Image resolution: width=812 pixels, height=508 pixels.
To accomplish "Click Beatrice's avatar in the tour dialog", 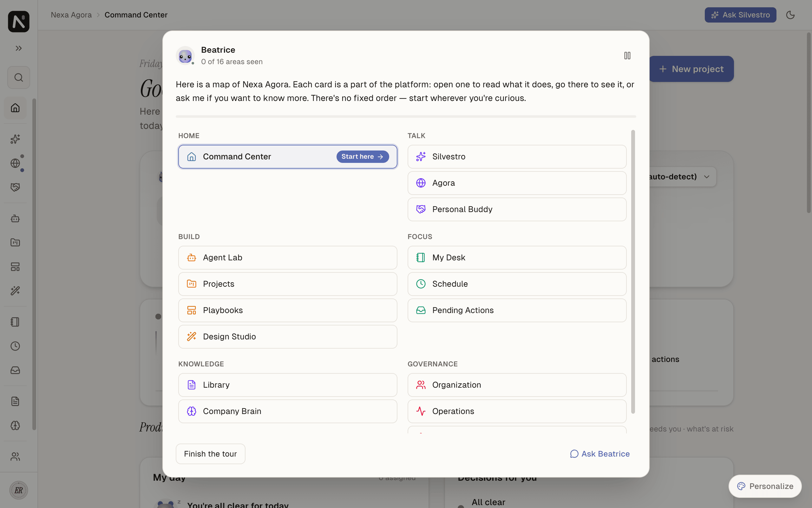I will coord(185,56).
